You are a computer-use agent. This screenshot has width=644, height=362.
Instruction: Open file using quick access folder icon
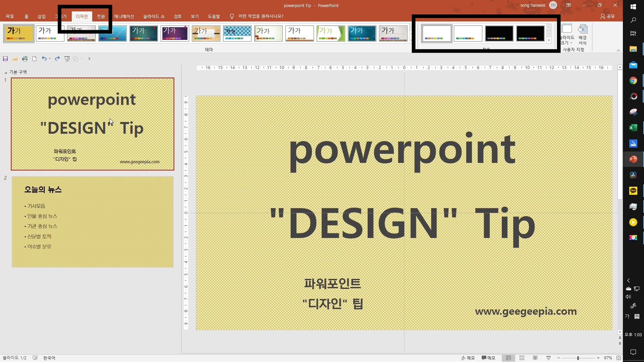(x=15, y=59)
